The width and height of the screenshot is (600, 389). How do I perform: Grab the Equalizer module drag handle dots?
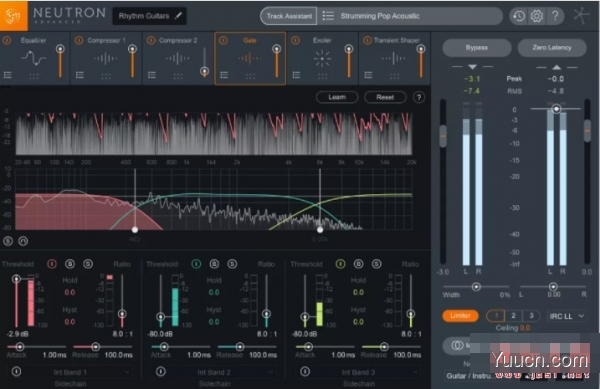point(34,76)
